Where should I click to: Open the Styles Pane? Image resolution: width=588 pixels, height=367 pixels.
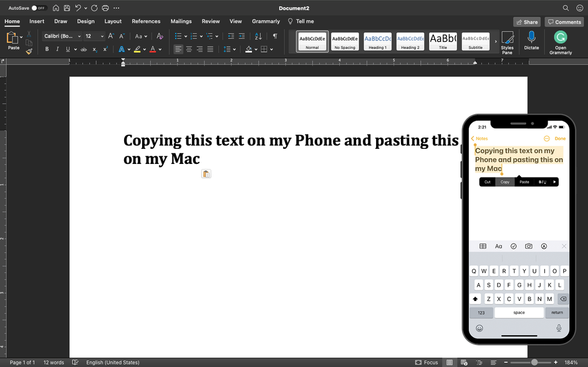pos(507,43)
